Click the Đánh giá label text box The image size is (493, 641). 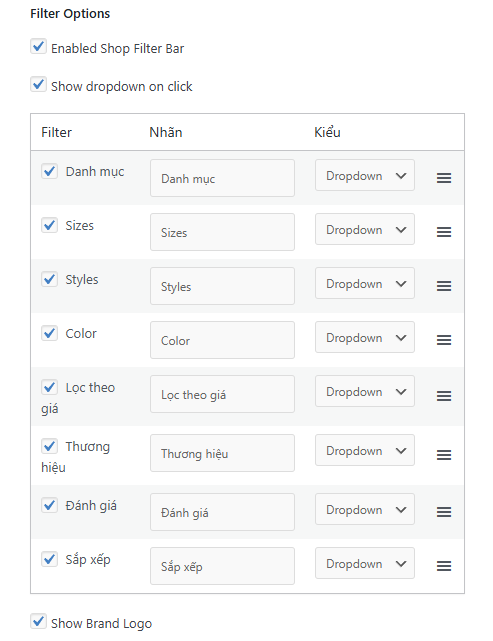[222, 512]
